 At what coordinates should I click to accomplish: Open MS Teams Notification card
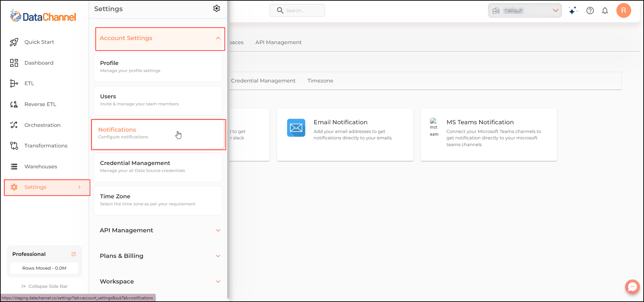[489, 135]
